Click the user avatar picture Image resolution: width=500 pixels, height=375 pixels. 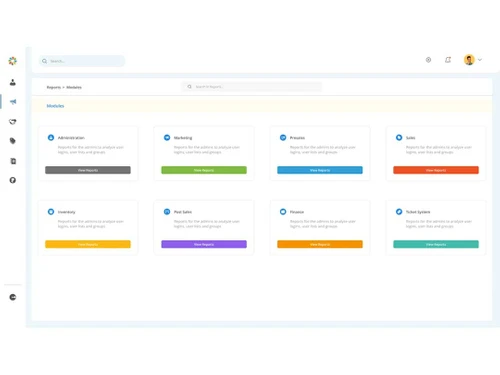(469, 60)
